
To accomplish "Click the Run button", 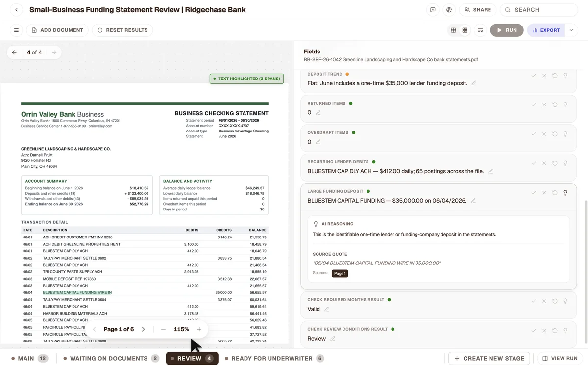I will coord(507,30).
